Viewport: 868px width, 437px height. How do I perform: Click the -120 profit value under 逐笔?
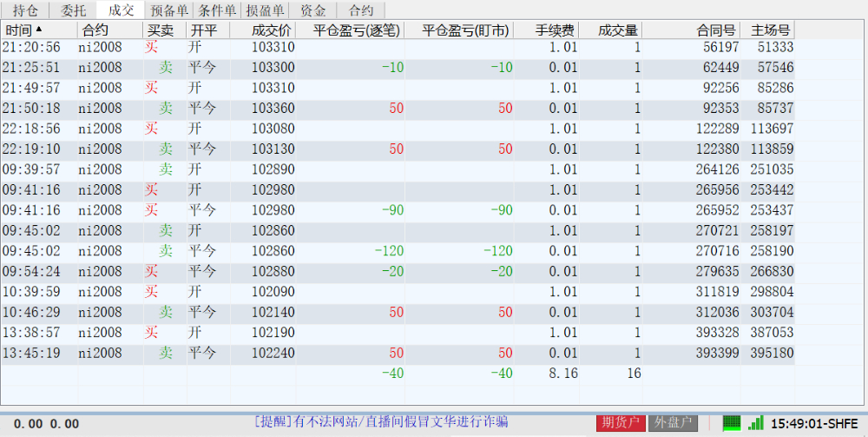[x=389, y=251]
